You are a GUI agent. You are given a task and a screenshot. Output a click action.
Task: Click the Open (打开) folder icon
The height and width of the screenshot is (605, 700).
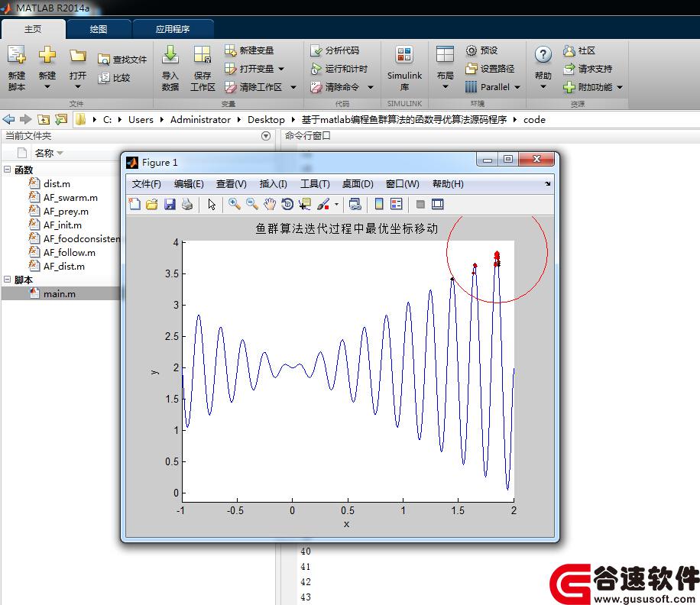click(x=78, y=56)
